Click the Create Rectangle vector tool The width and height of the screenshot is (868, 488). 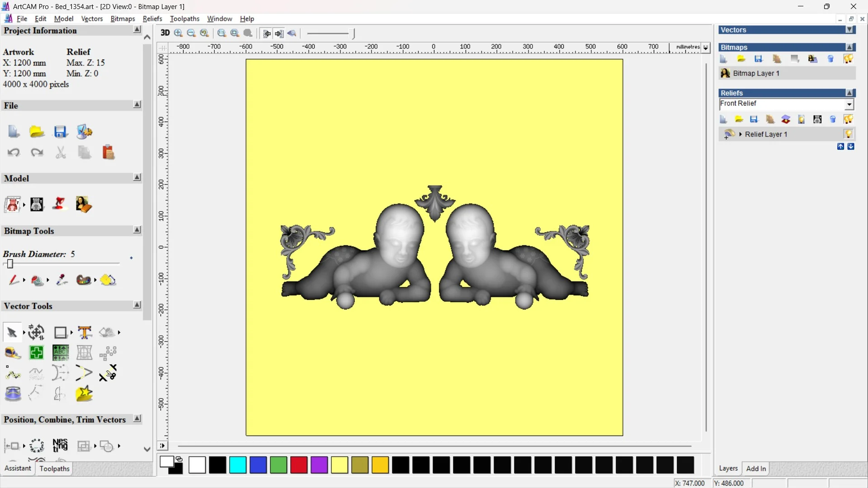[x=60, y=333]
